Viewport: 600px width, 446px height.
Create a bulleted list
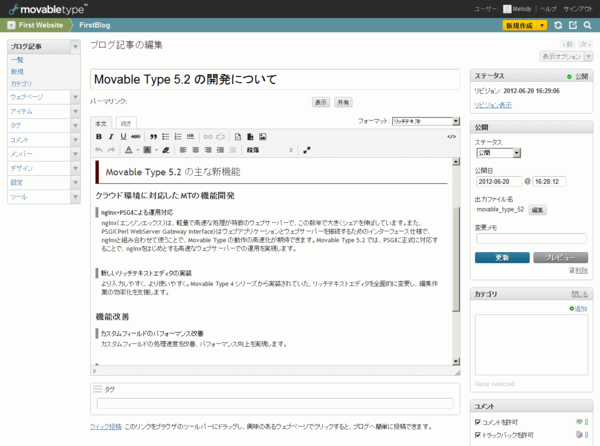click(x=165, y=137)
